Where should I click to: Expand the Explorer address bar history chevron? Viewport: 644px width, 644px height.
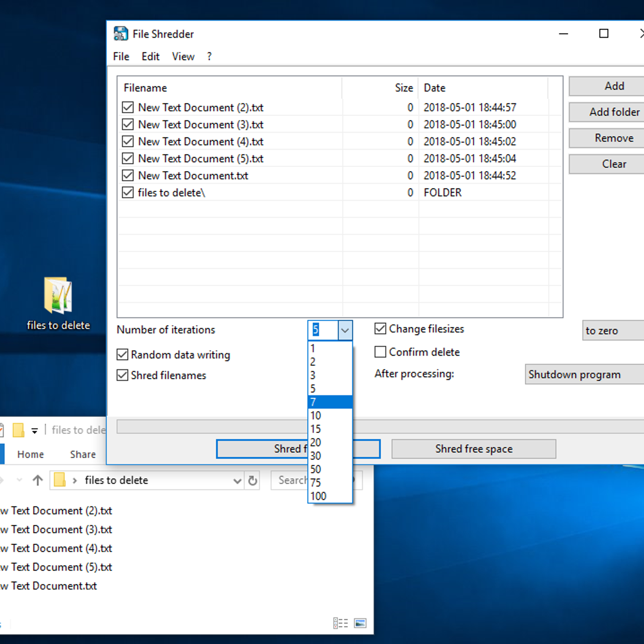237,481
